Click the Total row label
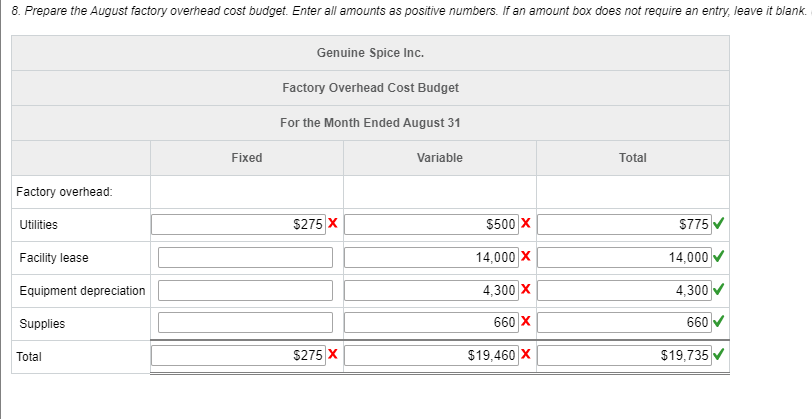 point(28,356)
